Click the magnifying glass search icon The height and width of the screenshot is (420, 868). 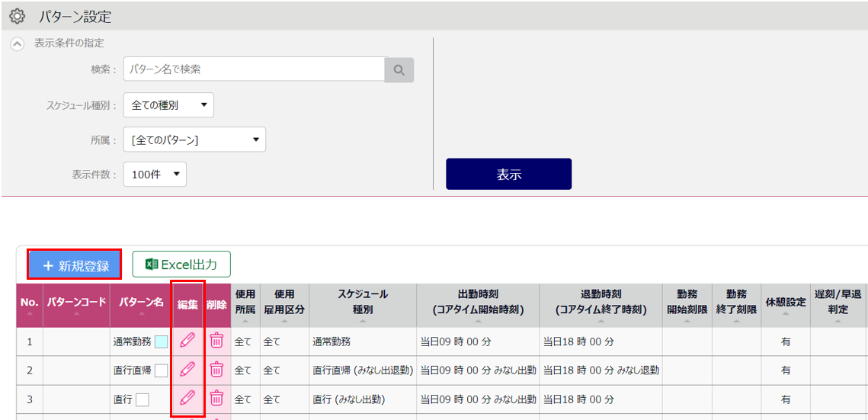coord(399,69)
